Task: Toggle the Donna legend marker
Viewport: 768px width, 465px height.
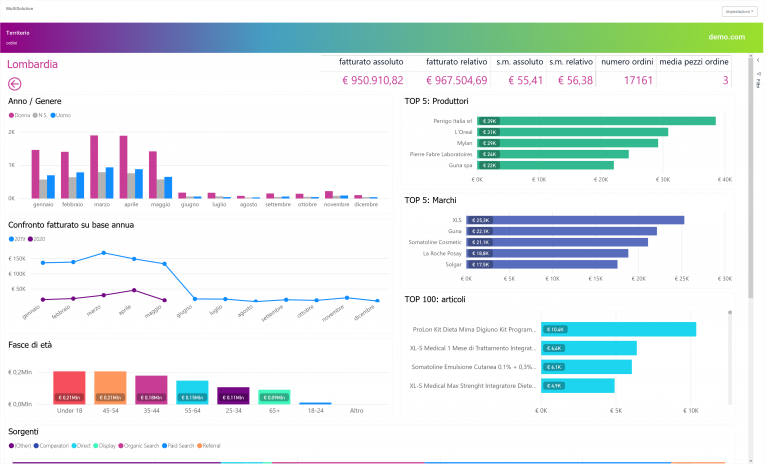Action: click(11, 115)
